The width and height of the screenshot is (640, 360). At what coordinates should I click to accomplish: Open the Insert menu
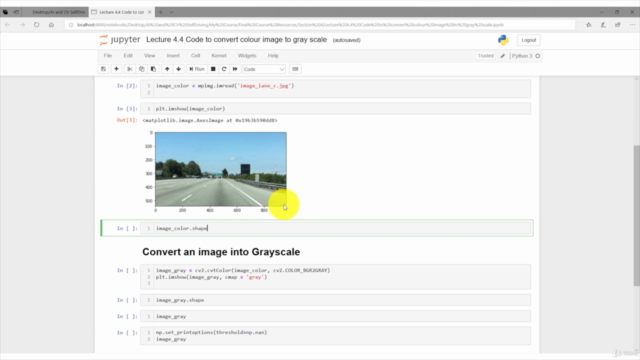(x=173, y=56)
